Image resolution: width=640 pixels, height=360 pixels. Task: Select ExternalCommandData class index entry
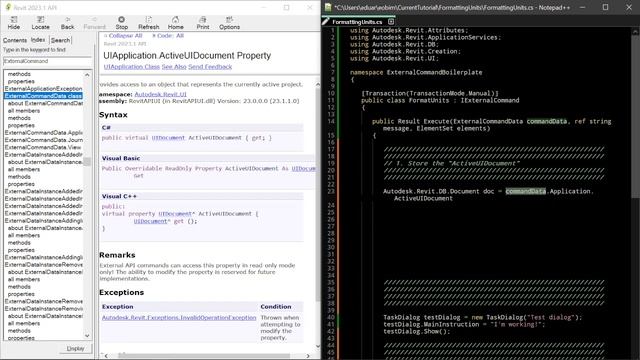(43, 96)
